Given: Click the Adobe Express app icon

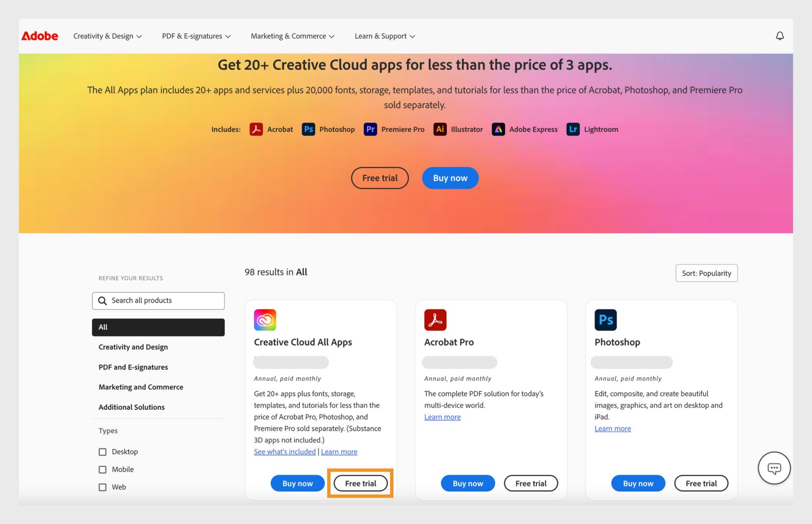Looking at the screenshot, I should click(497, 129).
